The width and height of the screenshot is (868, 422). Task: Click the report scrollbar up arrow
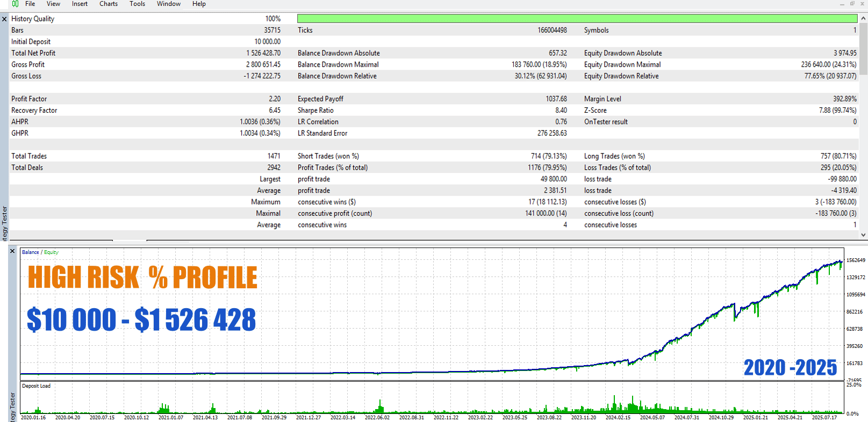coord(864,18)
